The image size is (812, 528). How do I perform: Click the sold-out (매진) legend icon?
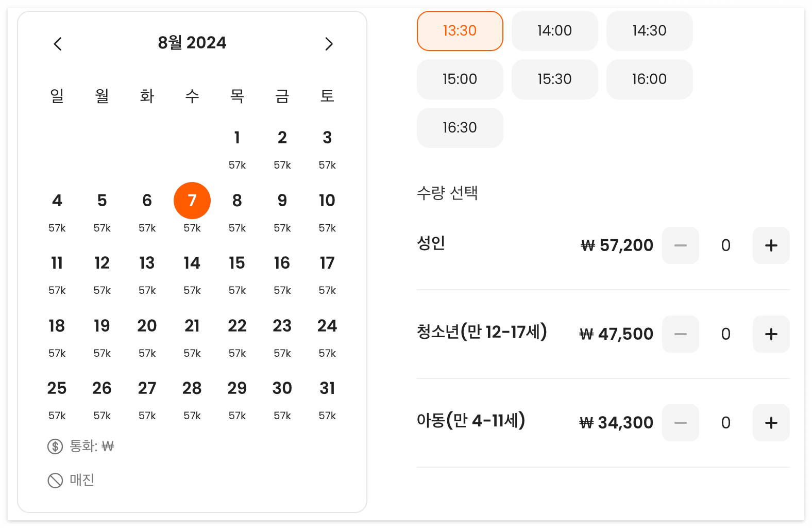click(54, 480)
